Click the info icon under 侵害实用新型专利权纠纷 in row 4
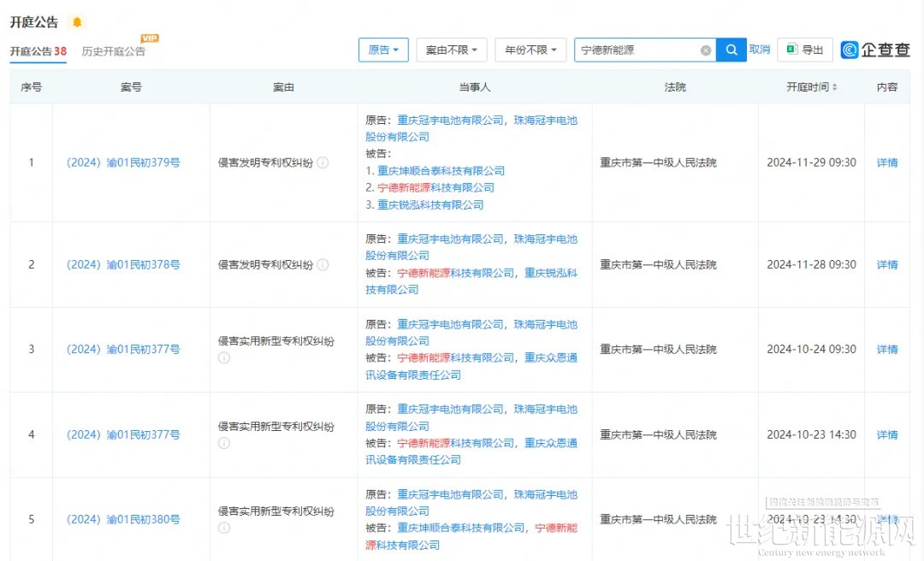The image size is (924, 561). coord(224,443)
